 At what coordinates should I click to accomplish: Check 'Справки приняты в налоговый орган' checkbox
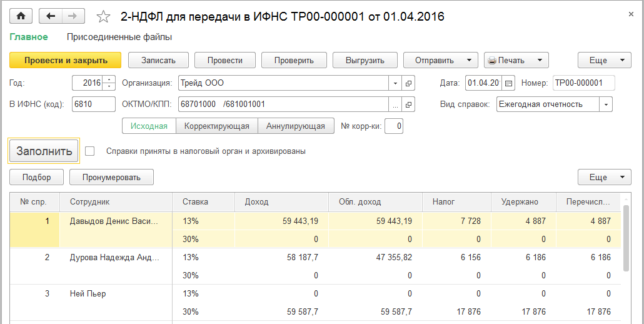click(90, 151)
